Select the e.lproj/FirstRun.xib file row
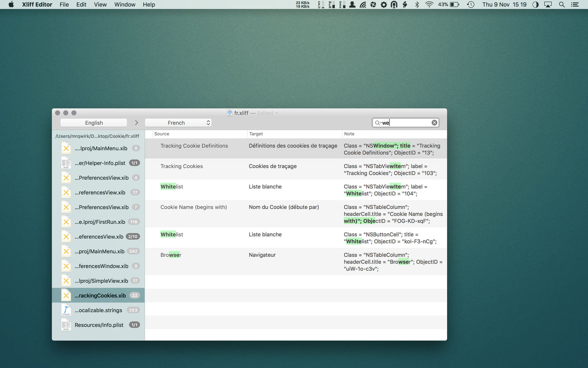The image size is (588, 368). click(x=98, y=222)
